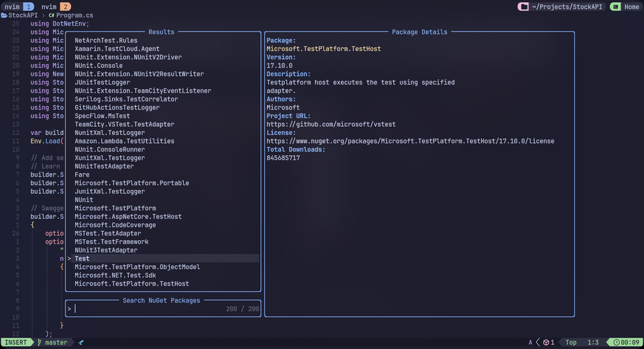Screen dimensions: 644x349
Task: Select Microsoft.AspNetCore.TestHost result
Action: coord(128,217)
